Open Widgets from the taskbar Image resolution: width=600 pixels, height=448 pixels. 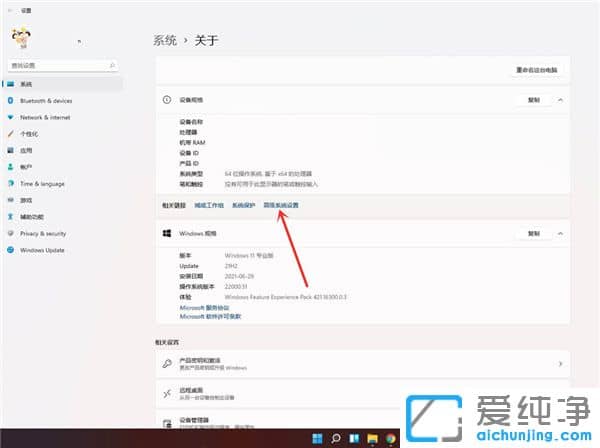354,438
